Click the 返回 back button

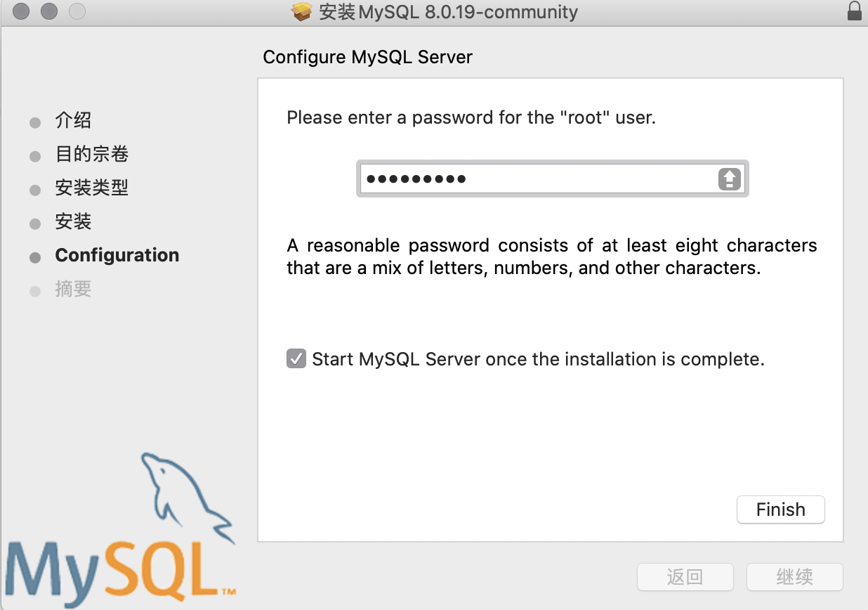point(685,578)
